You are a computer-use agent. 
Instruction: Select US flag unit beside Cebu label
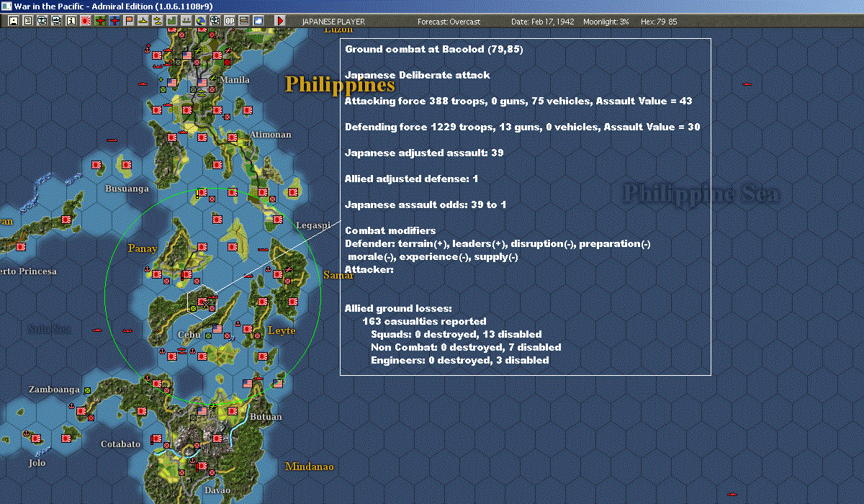(217, 328)
